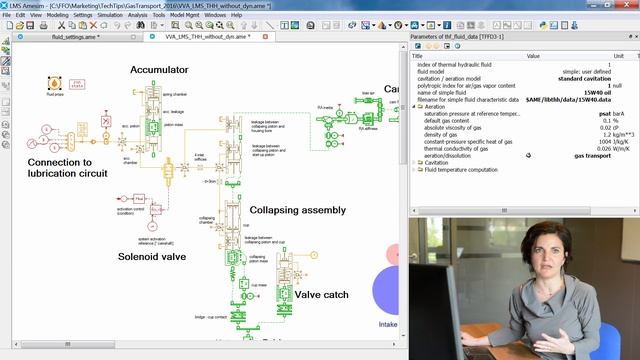Open dropdown arrow after the document icon
This screenshot has width=640, height=360.
pos(162,25)
